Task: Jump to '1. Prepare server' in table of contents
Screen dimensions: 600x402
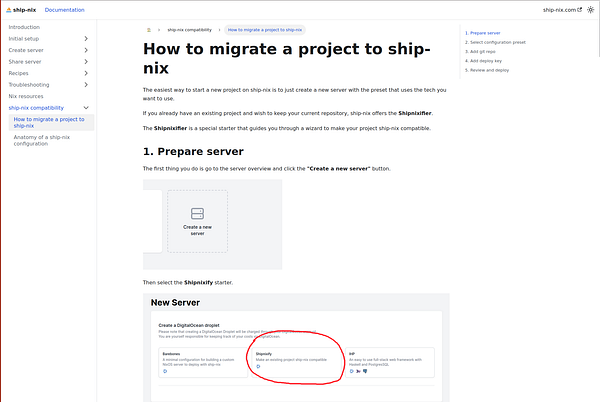Action: (483, 33)
